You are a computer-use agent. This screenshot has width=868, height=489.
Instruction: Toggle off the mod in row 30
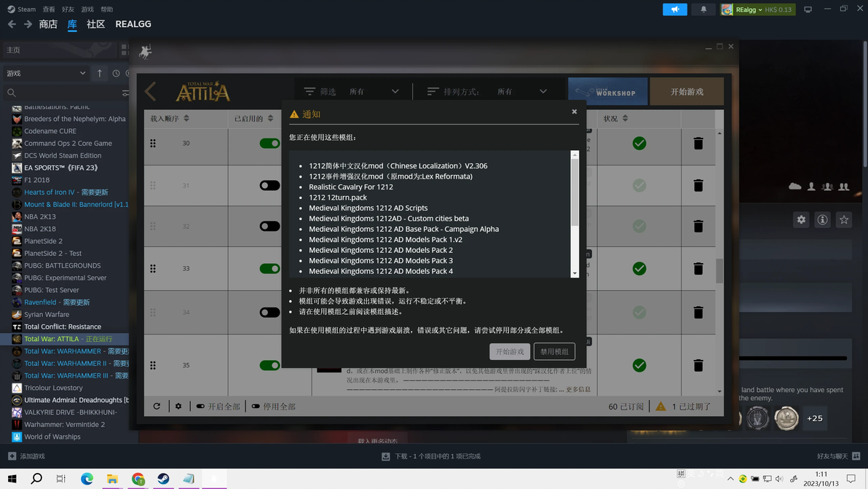(x=269, y=144)
